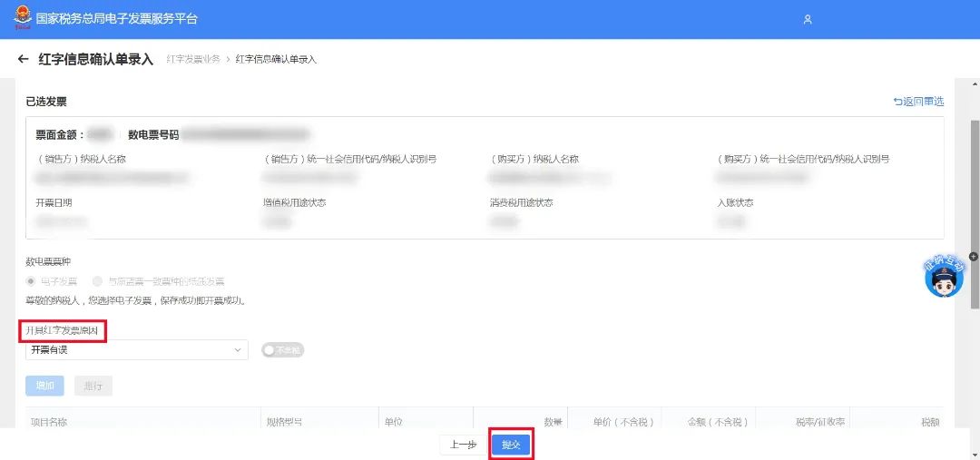Click 红字信息确认单录入 breadcrumb item
The image size is (980, 460).
[276, 60]
